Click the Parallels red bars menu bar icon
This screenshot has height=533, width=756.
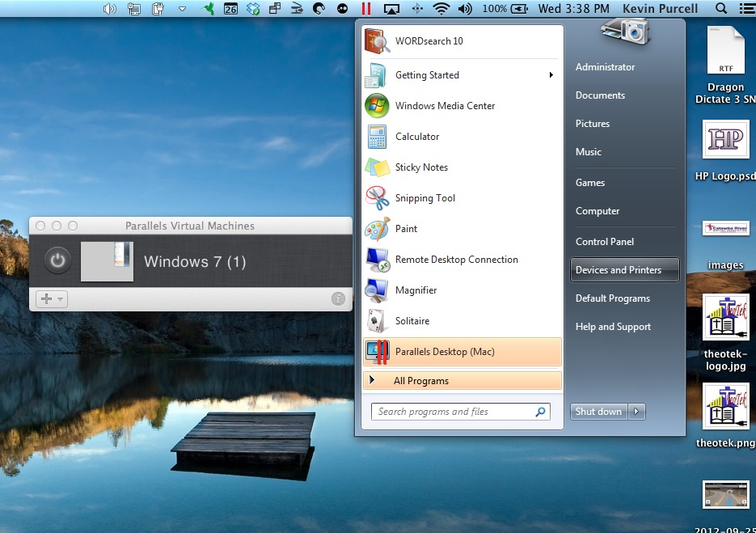point(366,8)
